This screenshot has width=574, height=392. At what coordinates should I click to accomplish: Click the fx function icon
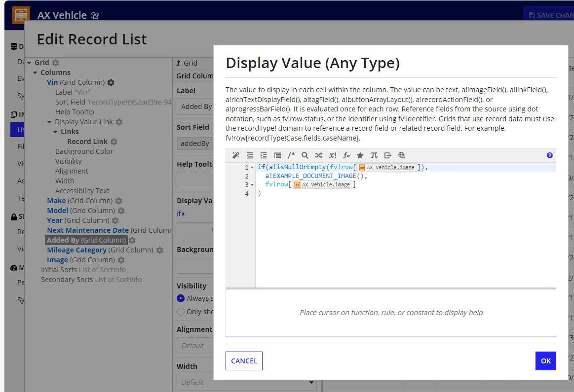tap(346, 155)
